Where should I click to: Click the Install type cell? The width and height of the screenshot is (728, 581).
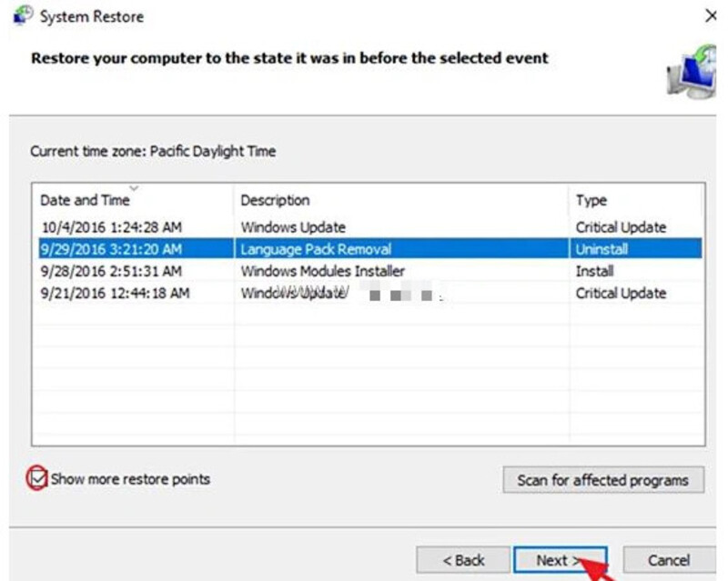pyautogui.click(x=595, y=271)
